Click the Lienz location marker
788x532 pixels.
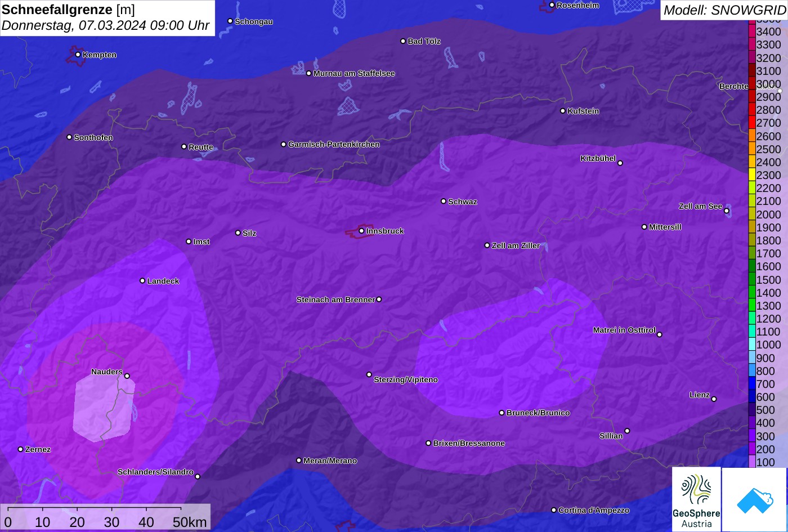(x=714, y=399)
